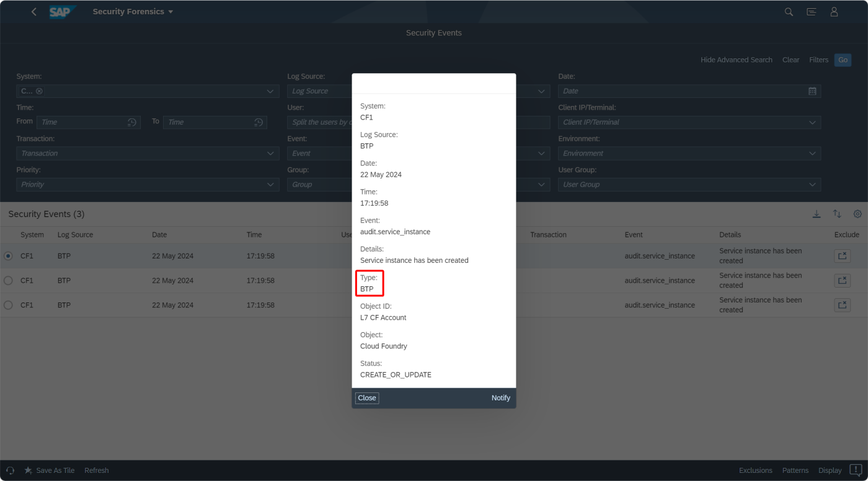Select the radio button for the third event row

point(7,304)
